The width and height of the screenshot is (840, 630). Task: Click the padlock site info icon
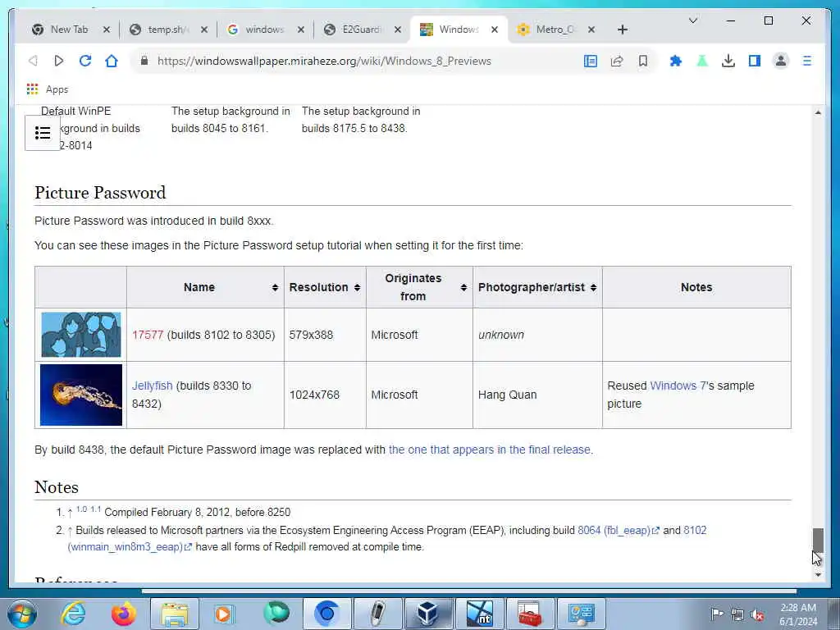point(144,61)
